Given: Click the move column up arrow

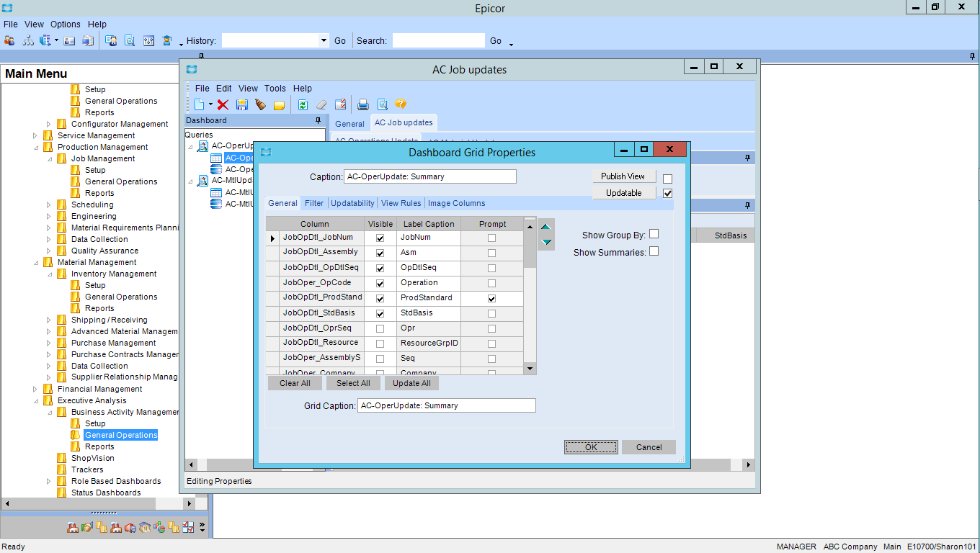Looking at the screenshot, I should (546, 226).
